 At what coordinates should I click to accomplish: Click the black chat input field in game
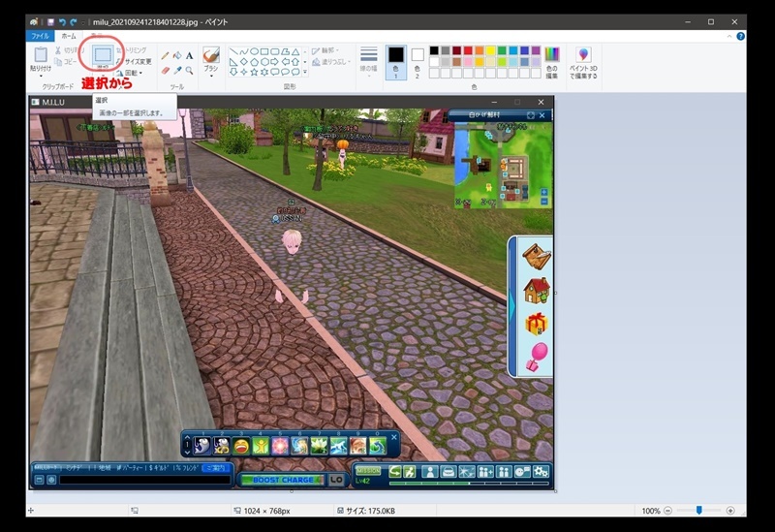click(144, 480)
